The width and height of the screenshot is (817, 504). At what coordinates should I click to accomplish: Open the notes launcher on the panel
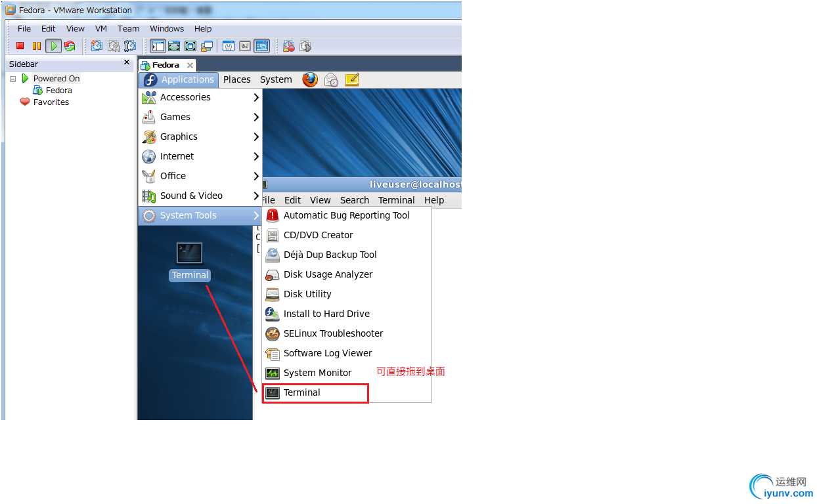tap(352, 80)
